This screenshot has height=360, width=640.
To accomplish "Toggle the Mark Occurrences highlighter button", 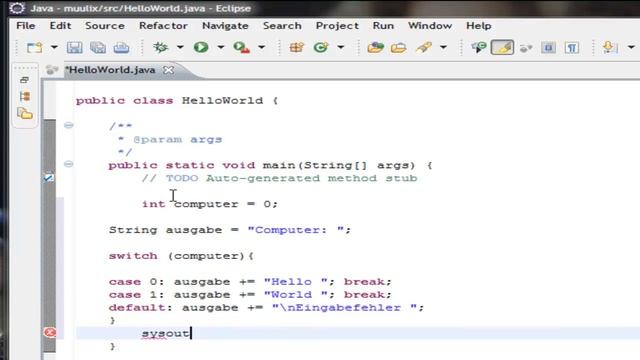I will [x=502, y=47].
